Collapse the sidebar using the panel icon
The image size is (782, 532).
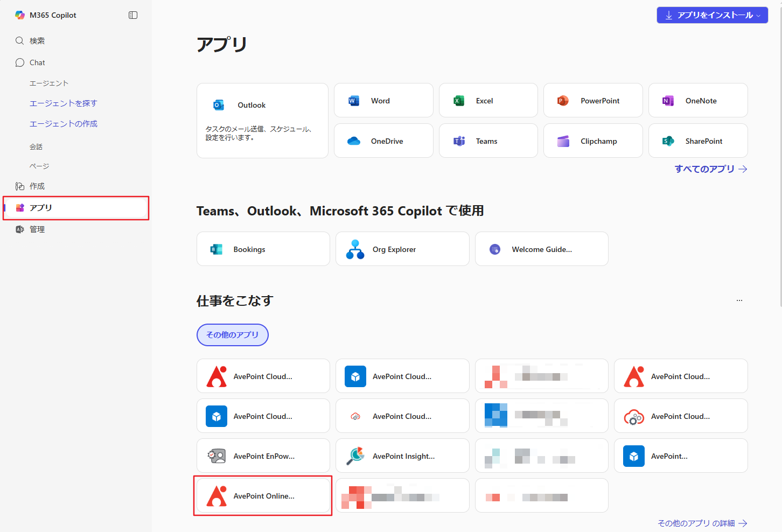(x=133, y=15)
